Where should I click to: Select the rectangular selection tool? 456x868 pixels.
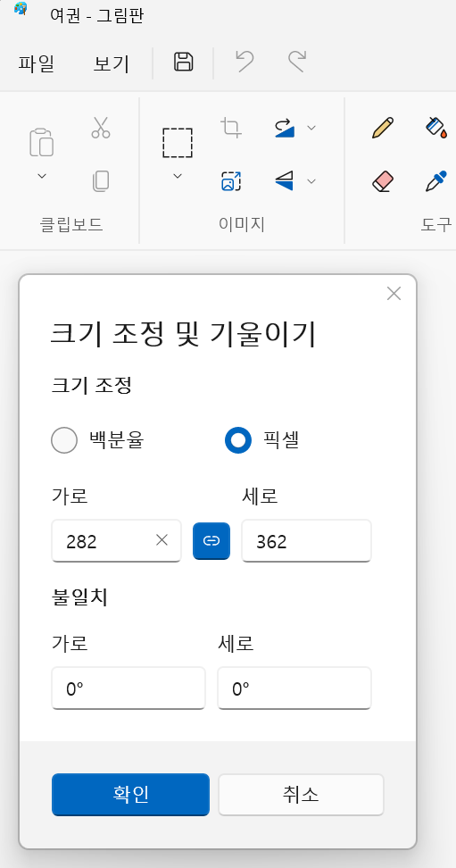click(x=177, y=143)
